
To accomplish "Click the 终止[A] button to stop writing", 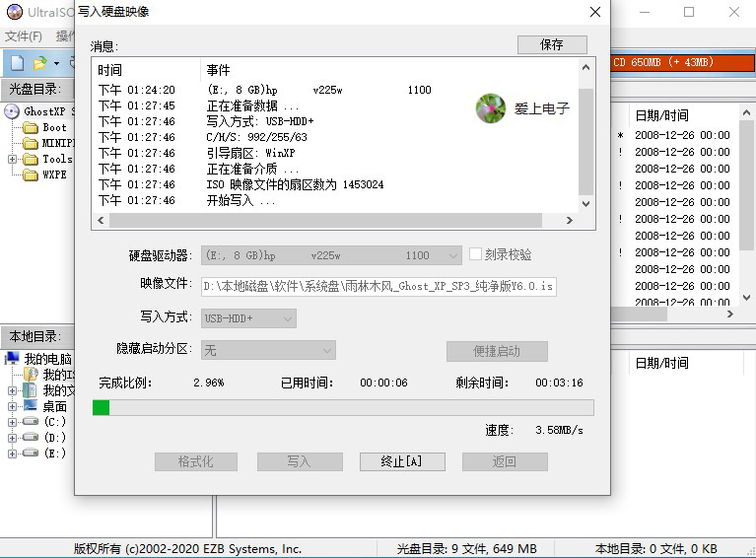I will click(402, 461).
